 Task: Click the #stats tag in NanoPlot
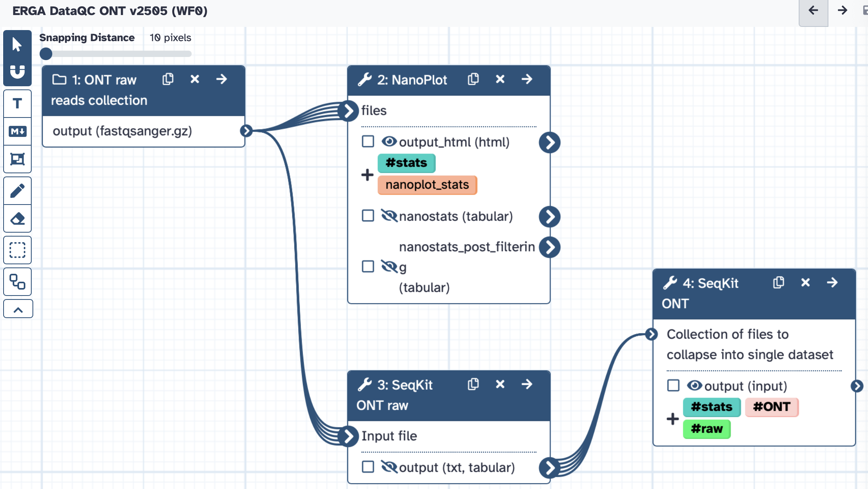(x=406, y=163)
